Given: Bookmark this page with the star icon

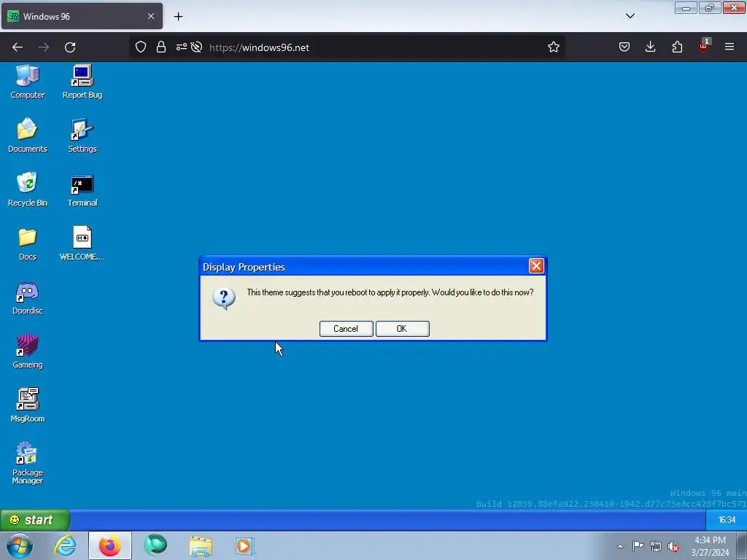Looking at the screenshot, I should tap(553, 47).
